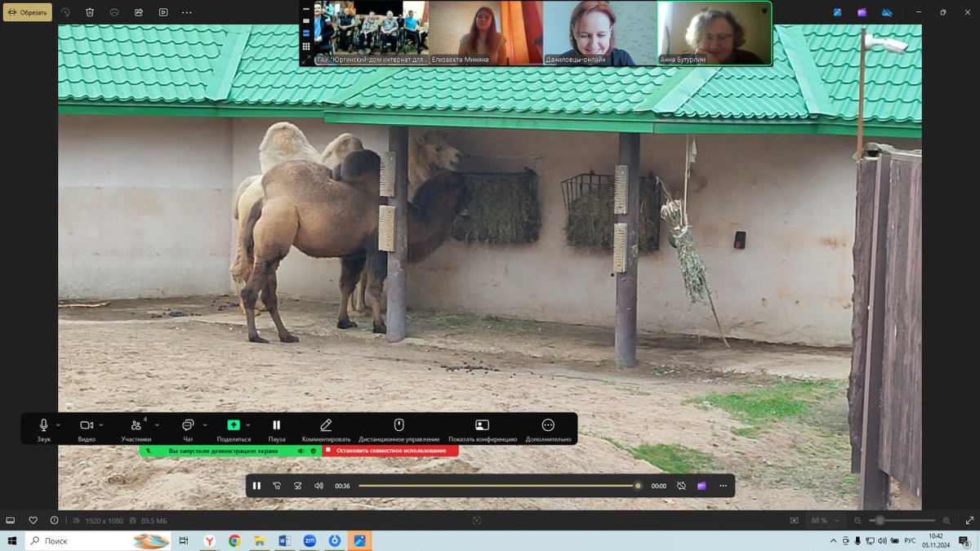The width and height of the screenshot is (980, 551).
Task: Enter full screen with the diagonal arrows icon
Action: point(969,520)
